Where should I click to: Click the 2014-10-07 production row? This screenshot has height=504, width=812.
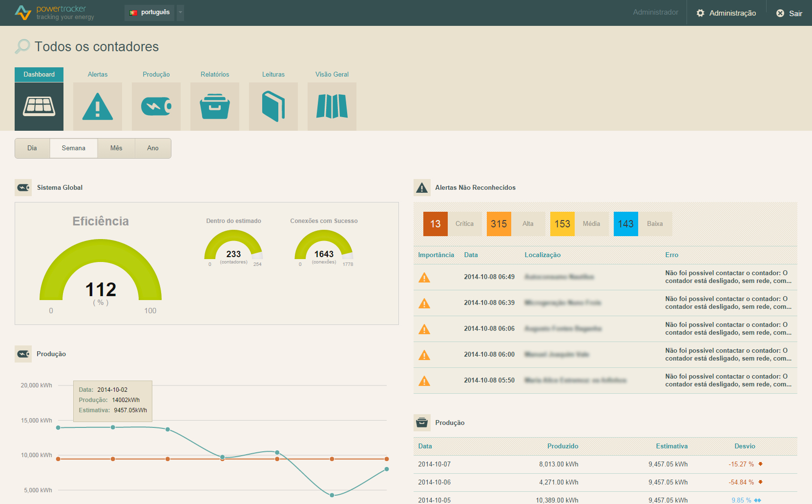click(x=605, y=464)
